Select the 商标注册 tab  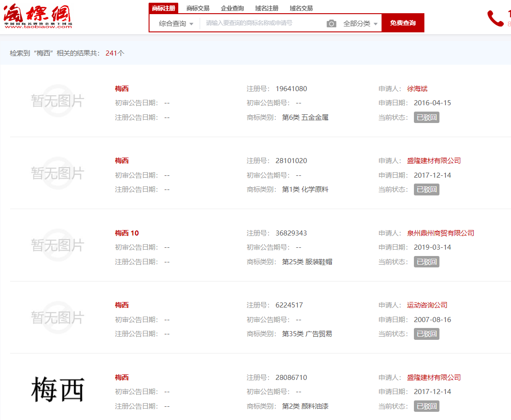click(x=163, y=8)
